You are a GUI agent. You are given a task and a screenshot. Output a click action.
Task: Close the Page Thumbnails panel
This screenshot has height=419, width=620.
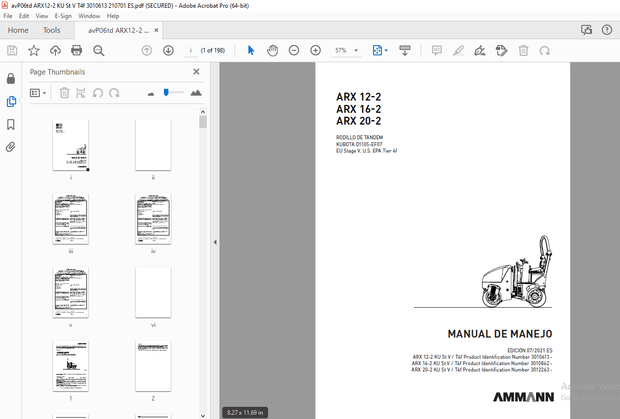click(x=196, y=72)
